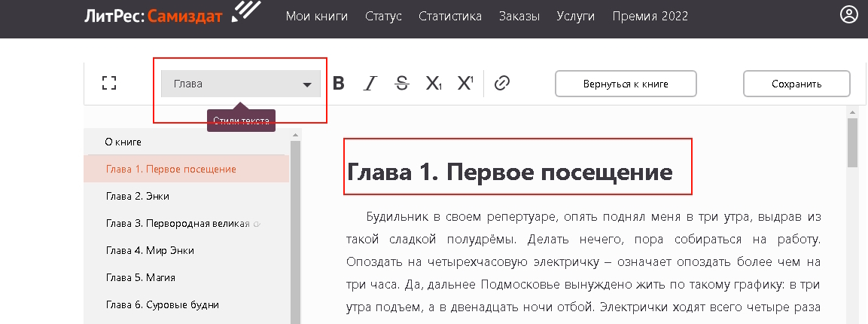Apply strikethrough formatting
This screenshot has height=324, width=868.
[x=402, y=84]
